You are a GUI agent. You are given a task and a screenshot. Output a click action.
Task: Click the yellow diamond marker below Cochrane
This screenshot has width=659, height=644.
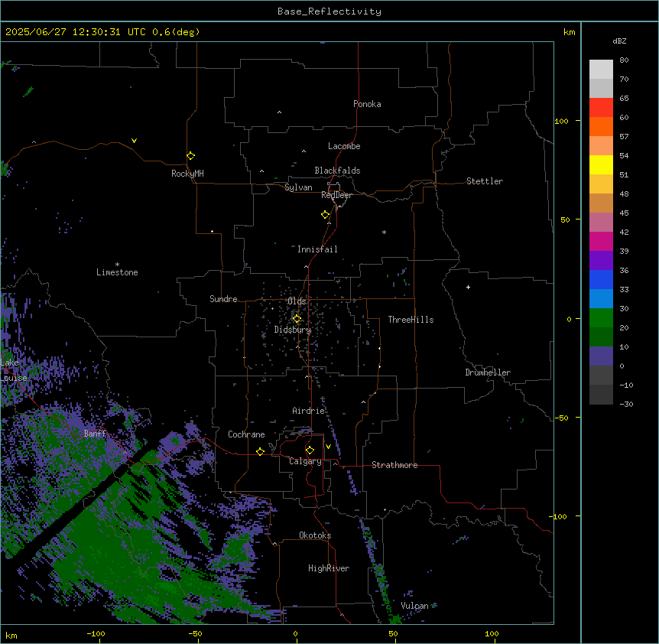[260, 451]
